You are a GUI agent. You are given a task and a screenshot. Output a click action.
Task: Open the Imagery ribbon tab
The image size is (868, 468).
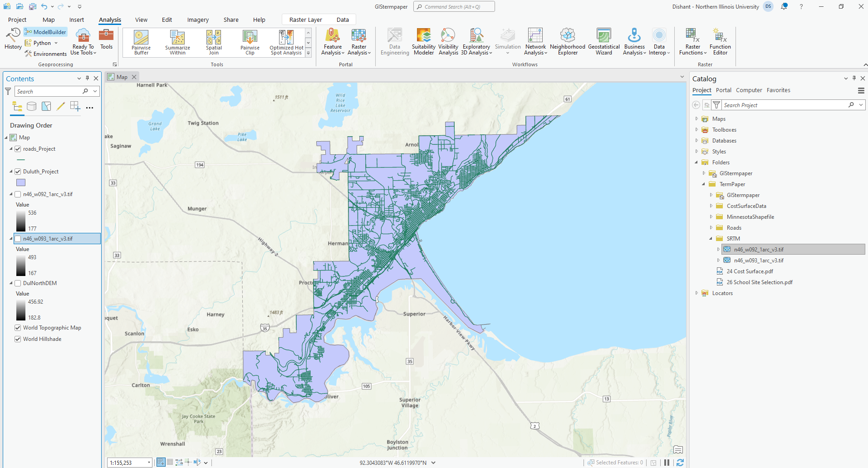[x=198, y=20]
